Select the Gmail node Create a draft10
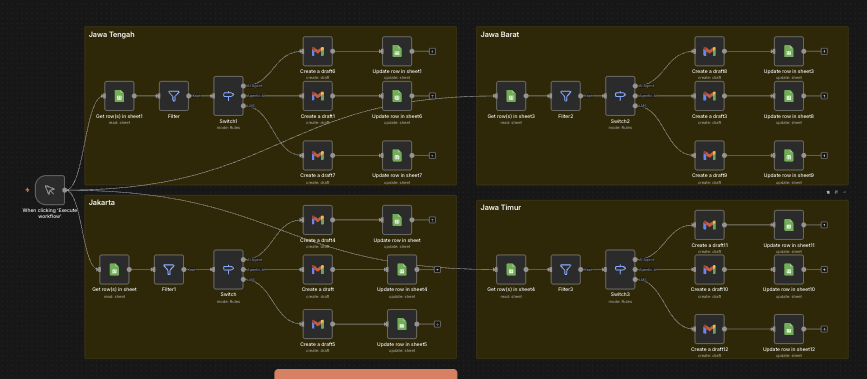This screenshot has height=379, width=867. coord(709,269)
